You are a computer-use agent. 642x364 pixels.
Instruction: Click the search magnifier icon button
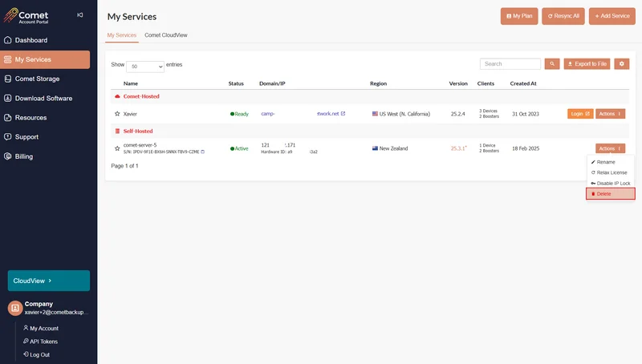coord(552,64)
